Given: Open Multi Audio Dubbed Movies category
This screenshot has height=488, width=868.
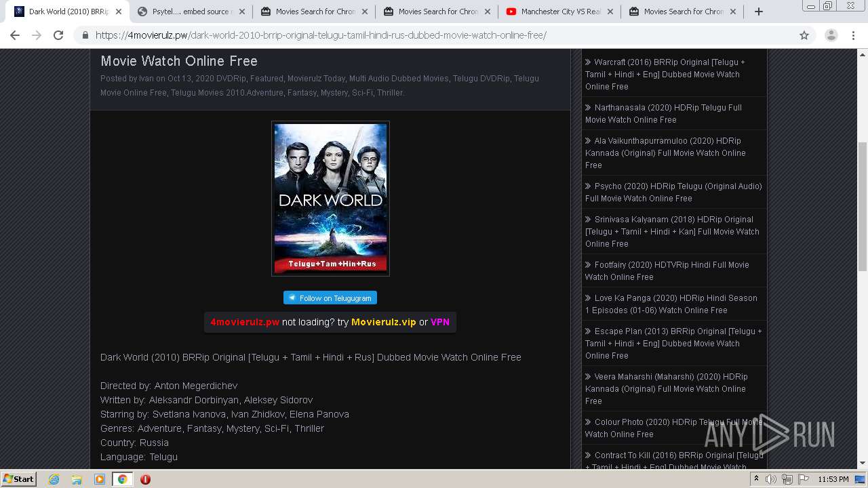Looking at the screenshot, I should click(x=399, y=79).
